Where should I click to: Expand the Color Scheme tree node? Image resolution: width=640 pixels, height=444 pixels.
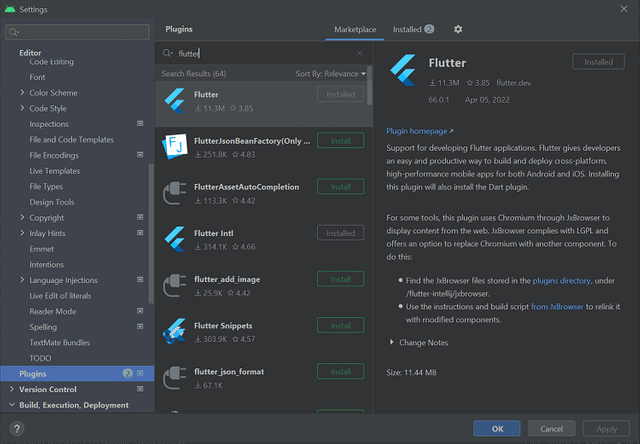22,93
